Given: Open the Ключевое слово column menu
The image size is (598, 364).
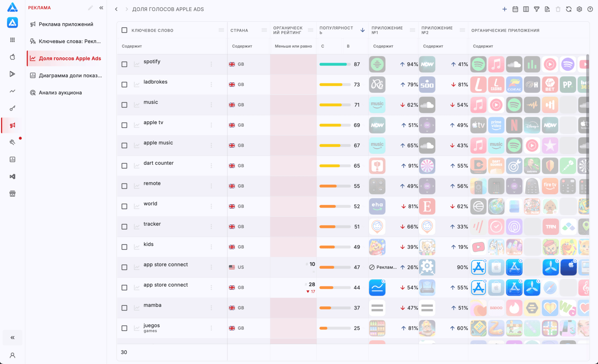Looking at the screenshot, I should (221, 30).
